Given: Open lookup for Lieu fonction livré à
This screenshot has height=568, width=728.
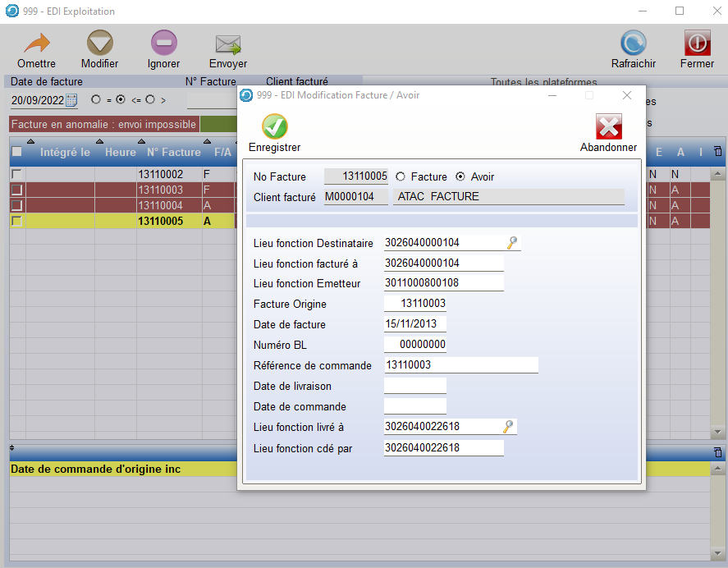Looking at the screenshot, I should 509,427.
